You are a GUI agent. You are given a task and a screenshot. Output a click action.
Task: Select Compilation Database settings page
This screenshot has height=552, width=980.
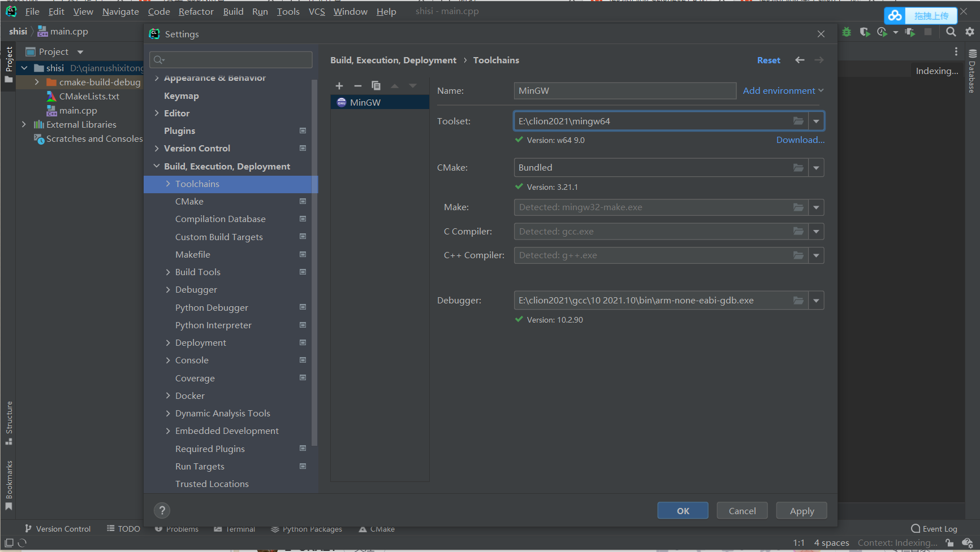[x=221, y=219]
